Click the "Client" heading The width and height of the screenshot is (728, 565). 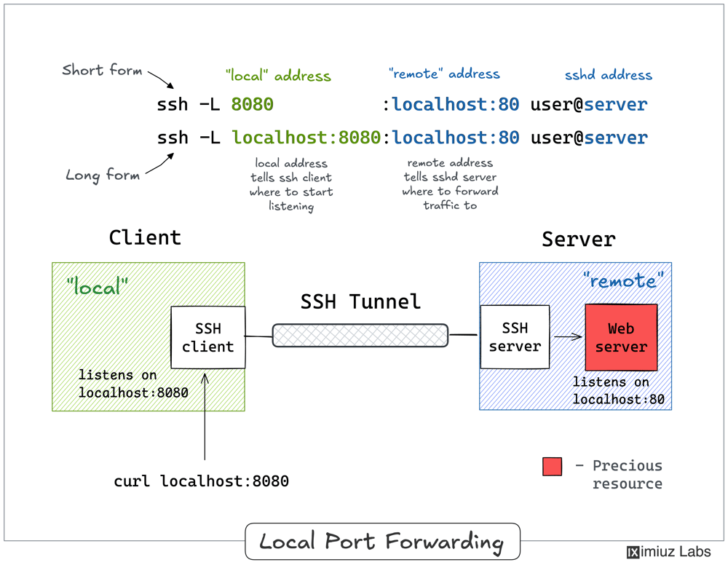pyautogui.click(x=145, y=237)
